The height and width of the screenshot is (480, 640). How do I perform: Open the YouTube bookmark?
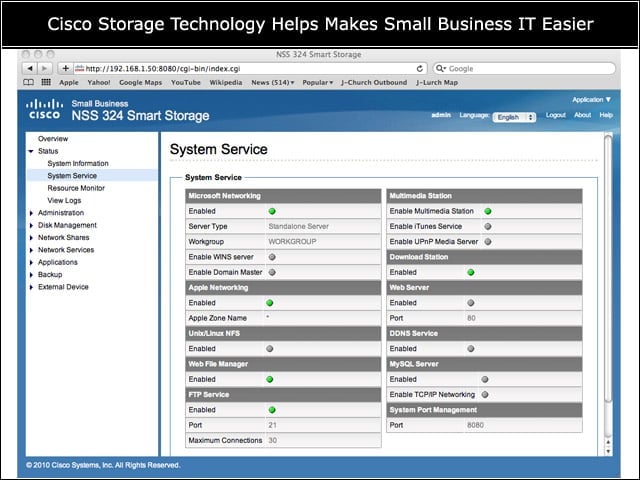pyautogui.click(x=186, y=82)
